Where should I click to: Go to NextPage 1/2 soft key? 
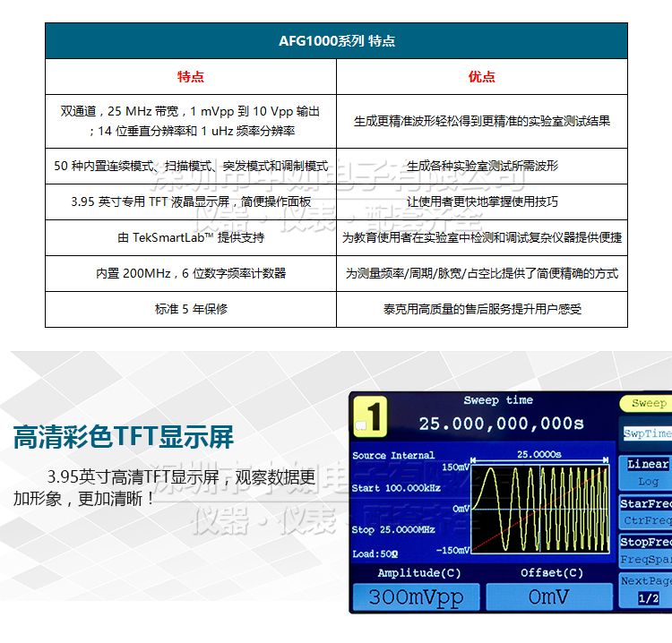click(x=647, y=589)
